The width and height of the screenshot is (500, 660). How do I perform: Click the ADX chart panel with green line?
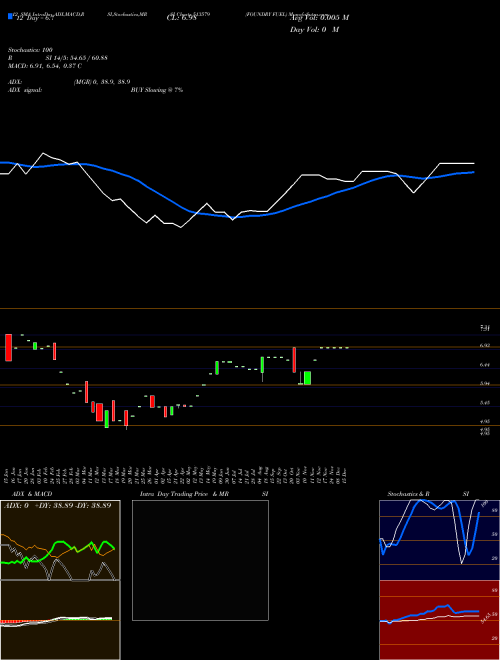coord(60,540)
